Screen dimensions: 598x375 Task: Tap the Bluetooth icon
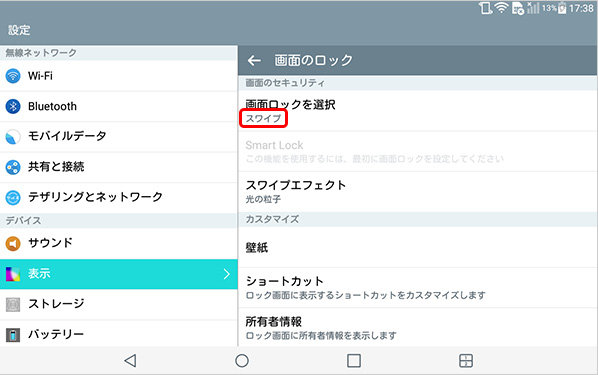point(13,106)
